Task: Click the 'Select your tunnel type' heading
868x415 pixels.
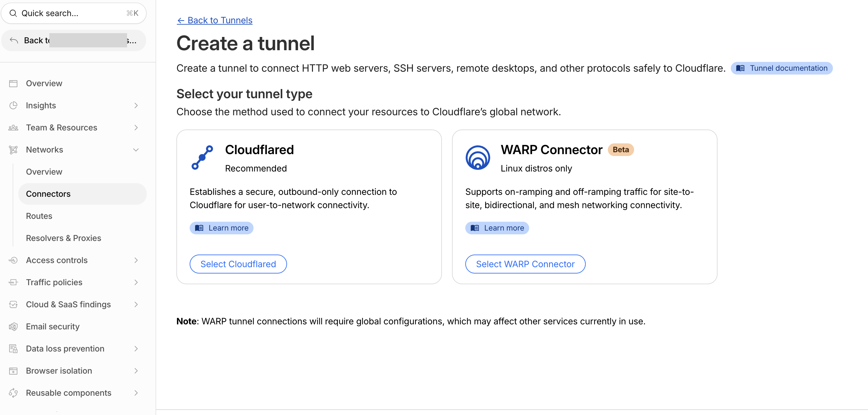Action: point(244,94)
